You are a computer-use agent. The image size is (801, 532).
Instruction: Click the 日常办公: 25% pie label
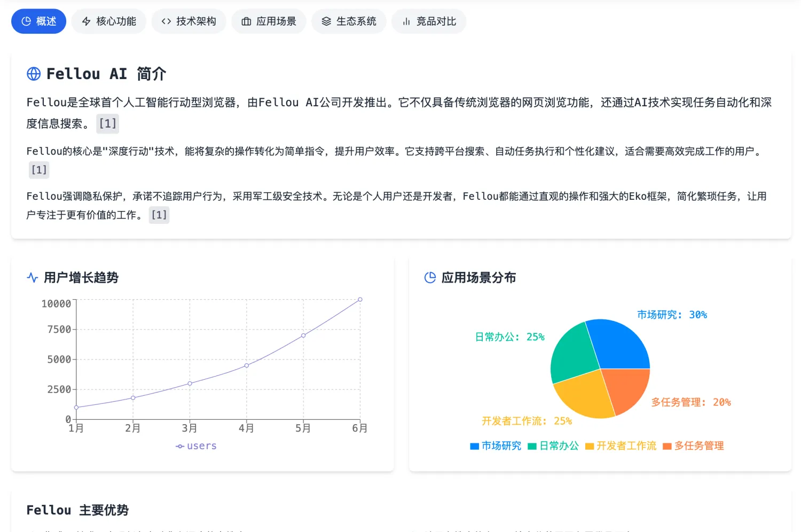510,337
